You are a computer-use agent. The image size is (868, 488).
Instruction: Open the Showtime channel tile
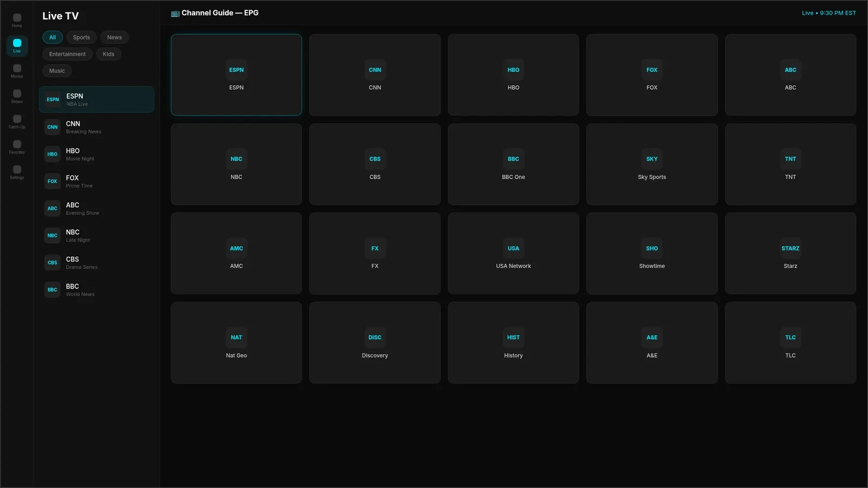652,253
